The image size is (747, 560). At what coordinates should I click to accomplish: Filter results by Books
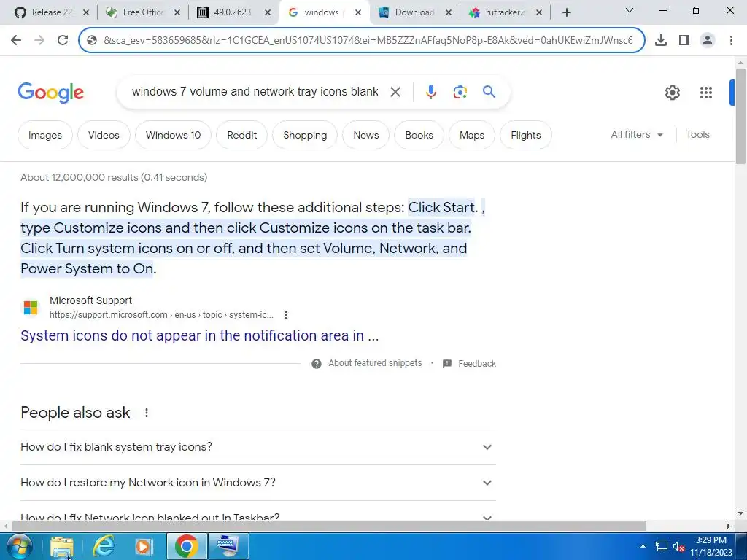[419, 135]
